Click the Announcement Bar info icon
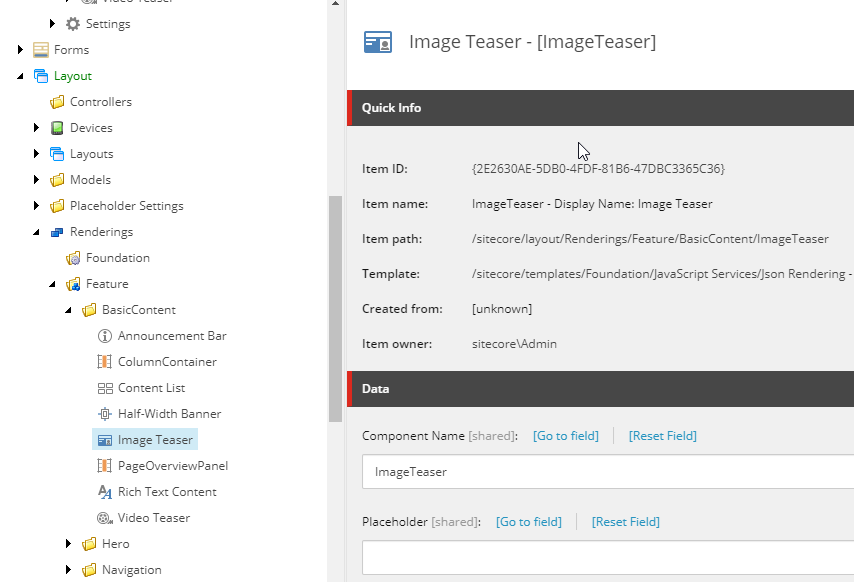 point(105,336)
